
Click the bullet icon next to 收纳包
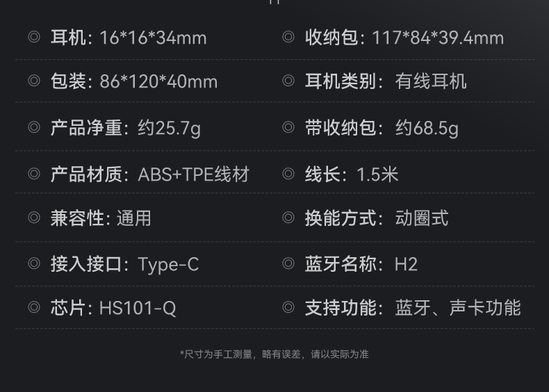click(x=288, y=37)
